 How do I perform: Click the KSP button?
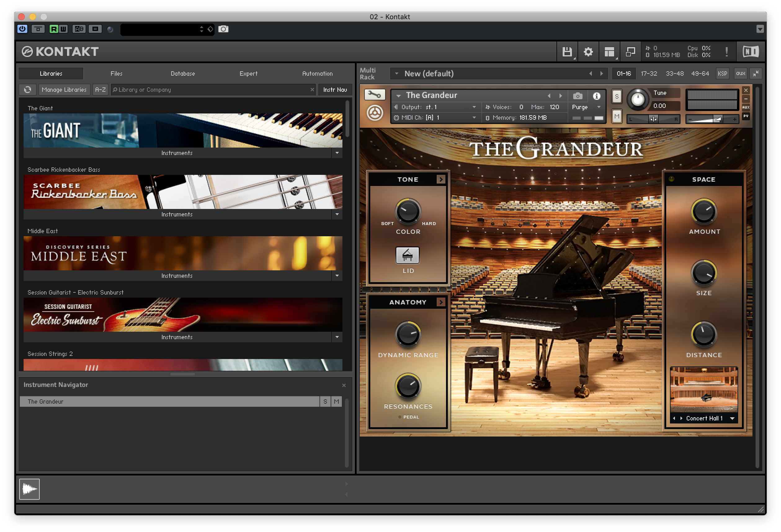(722, 73)
